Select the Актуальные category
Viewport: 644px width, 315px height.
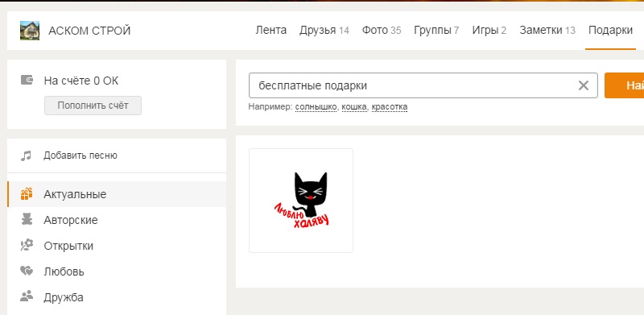tap(117, 194)
